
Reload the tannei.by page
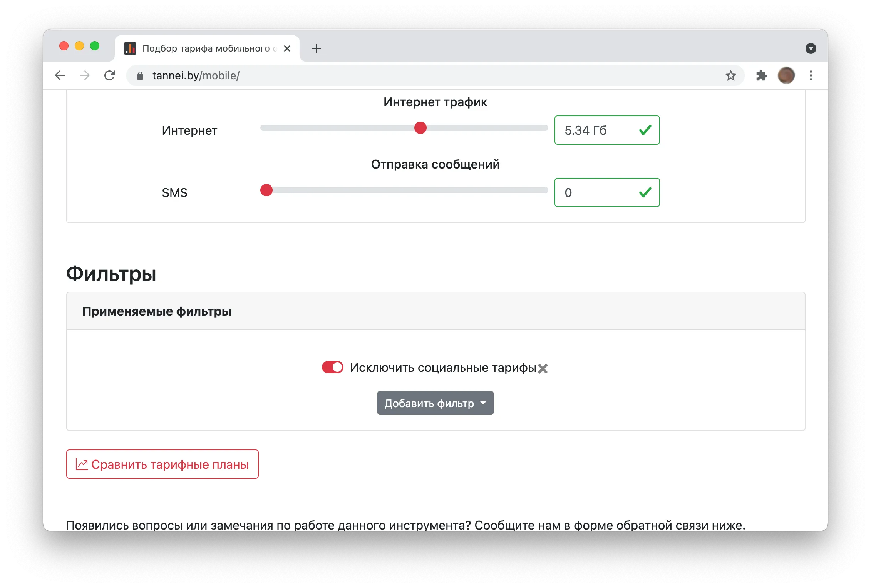tap(110, 75)
